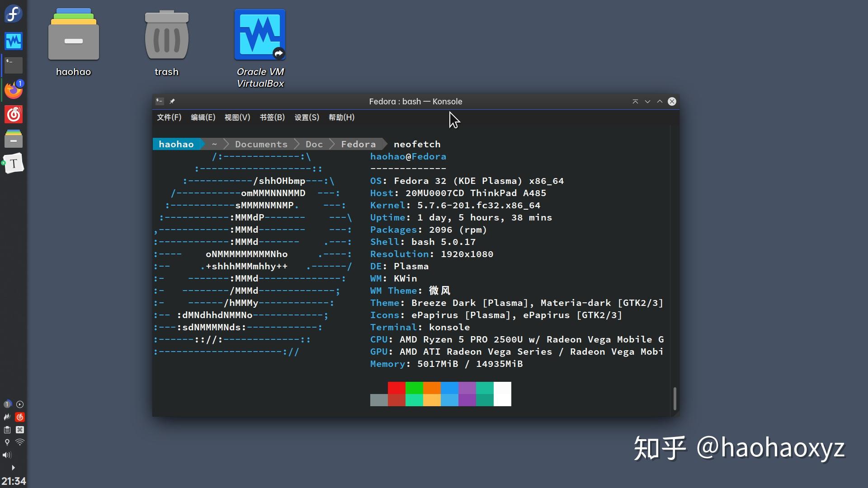Click the Documents breadcrumb path item
868x488 pixels.
tap(261, 144)
